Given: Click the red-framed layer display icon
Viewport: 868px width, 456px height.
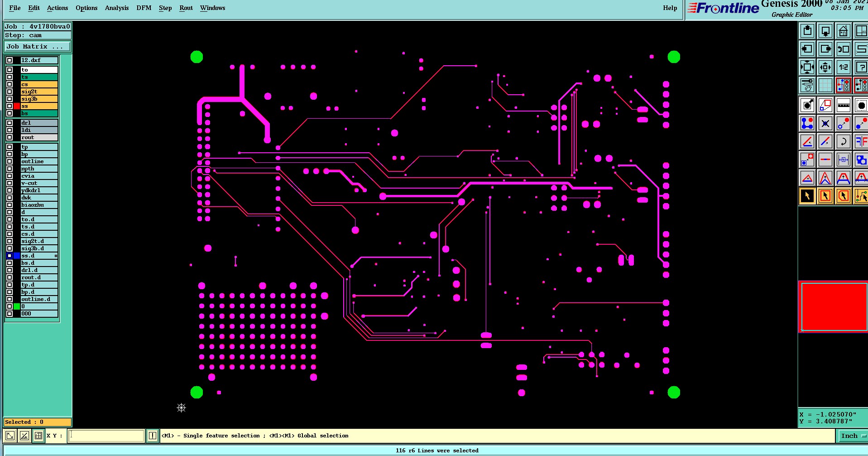Looking at the screenshot, I should click(x=844, y=85).
